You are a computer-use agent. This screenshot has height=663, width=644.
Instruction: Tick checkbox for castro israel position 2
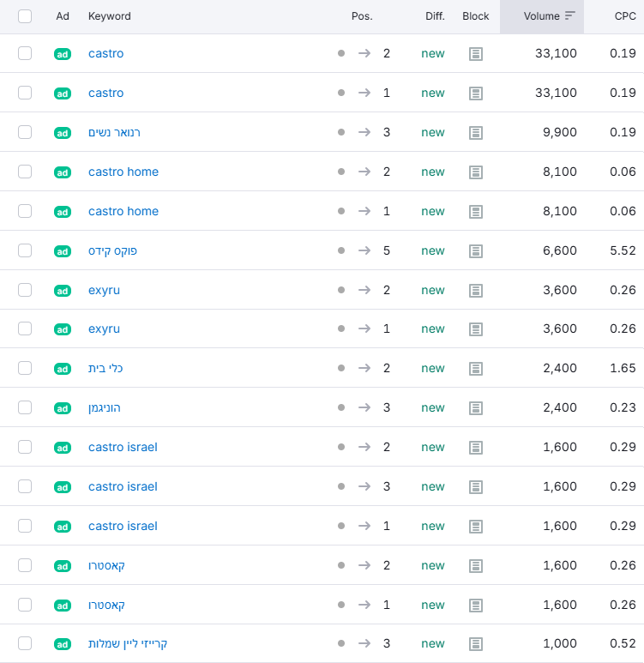click(25, 447)
